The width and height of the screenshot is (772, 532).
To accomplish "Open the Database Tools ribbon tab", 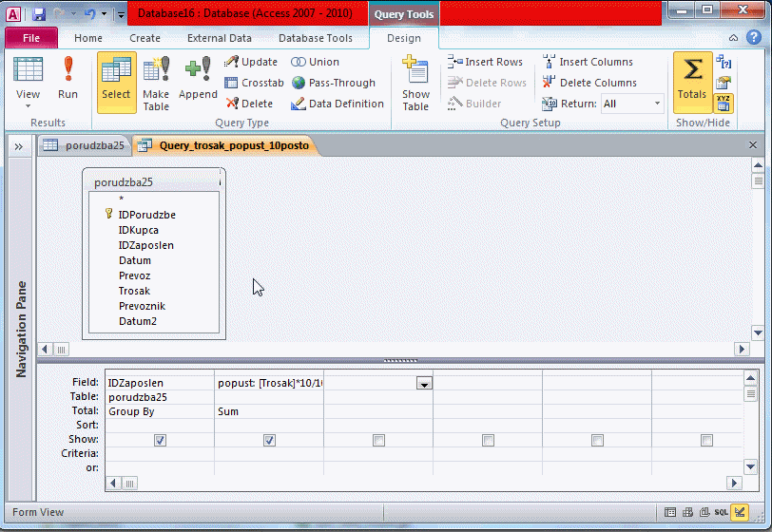I will (315, 38).
